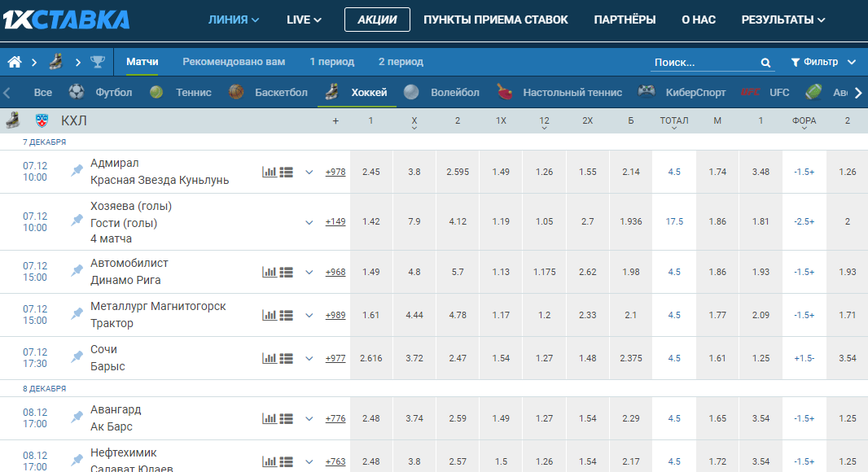This screenshot has width=868, height=472.
Task: Expand markets for Адмирал match chevron
Action: 309,172
